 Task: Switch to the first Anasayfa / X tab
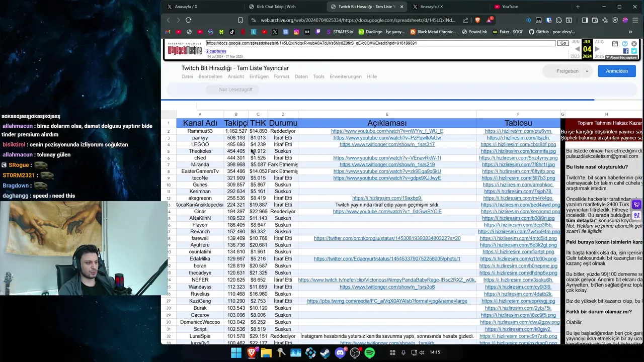click(202, 7)
